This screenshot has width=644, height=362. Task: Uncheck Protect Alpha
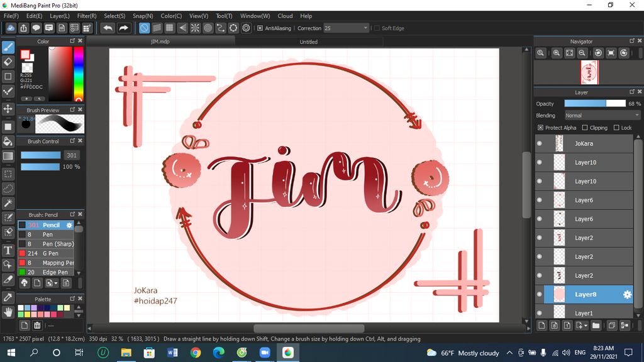point(540,128)
